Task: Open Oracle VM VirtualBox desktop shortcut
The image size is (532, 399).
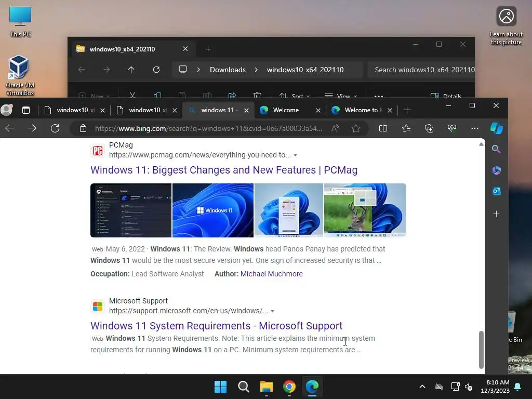Action: pos(20,76)
